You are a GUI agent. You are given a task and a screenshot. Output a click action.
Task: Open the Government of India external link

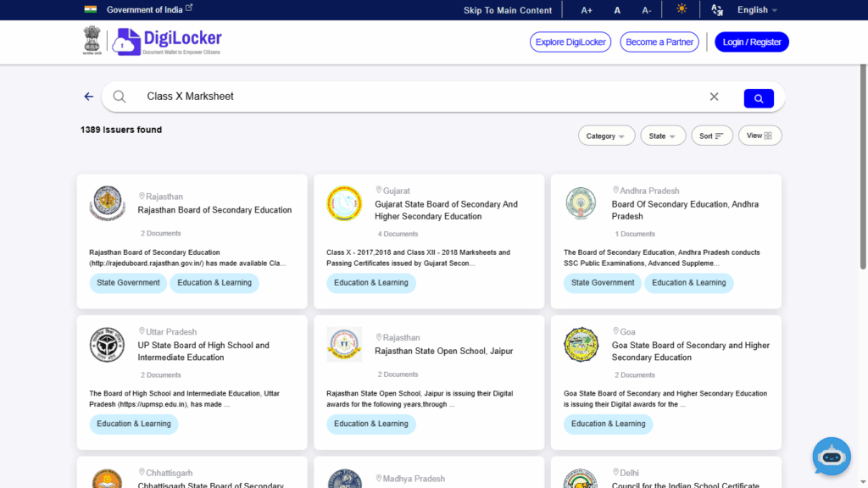coord(149,9)
